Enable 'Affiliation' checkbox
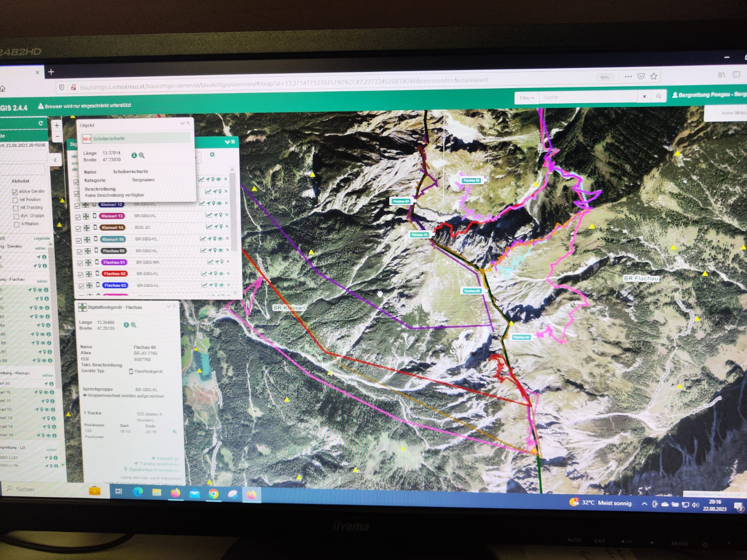 (x=17, y=224)
